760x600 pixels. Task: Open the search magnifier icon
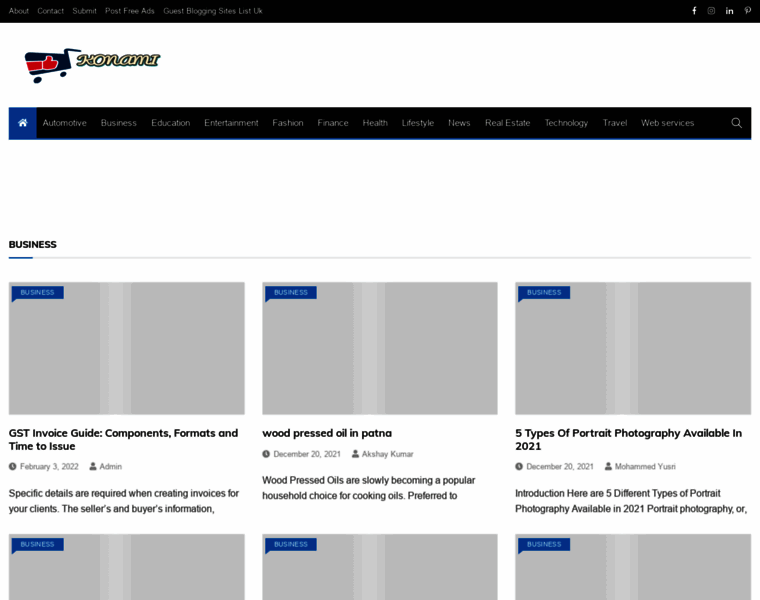coord(736,123)
